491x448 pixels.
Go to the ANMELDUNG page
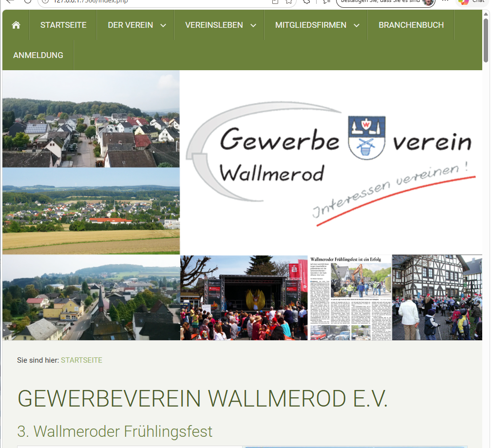coord(38,55)
